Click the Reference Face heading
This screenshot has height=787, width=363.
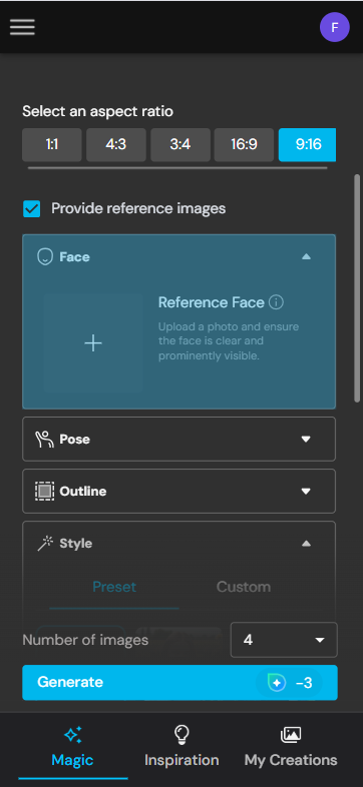(211, 302)
